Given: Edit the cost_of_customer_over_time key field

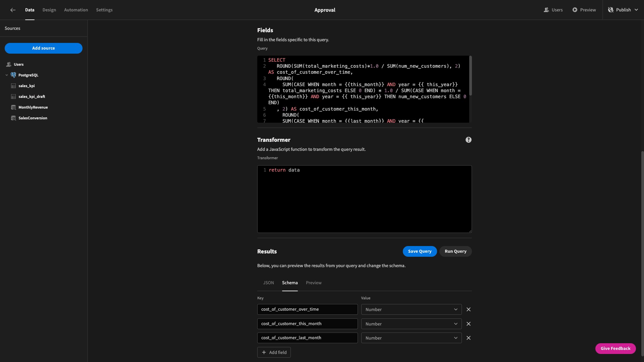Looking at the screenshot, I should point(307,309).
